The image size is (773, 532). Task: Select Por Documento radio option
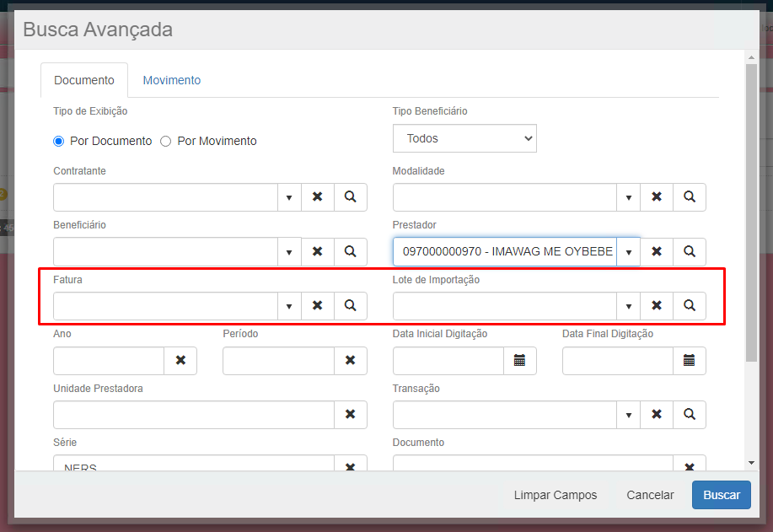coord(59,142)
